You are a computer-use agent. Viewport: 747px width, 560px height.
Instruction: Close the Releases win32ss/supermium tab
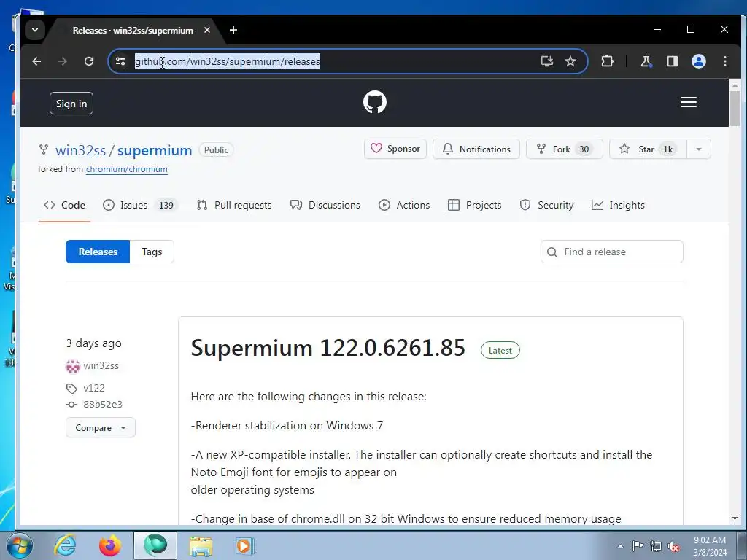point(206,30)
